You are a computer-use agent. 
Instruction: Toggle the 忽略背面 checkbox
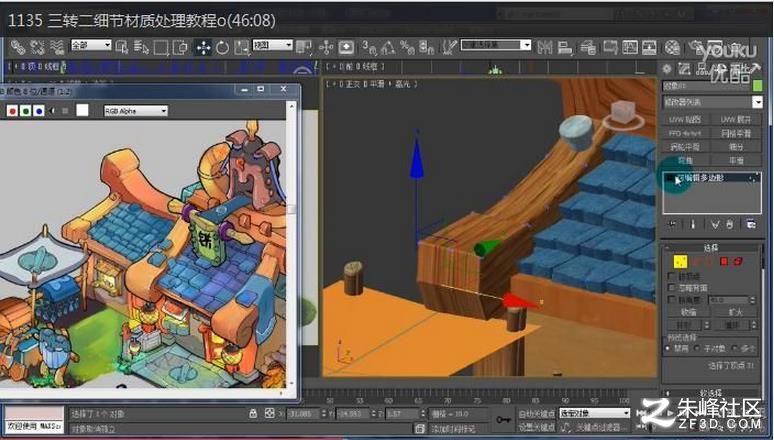click(671, 287)
